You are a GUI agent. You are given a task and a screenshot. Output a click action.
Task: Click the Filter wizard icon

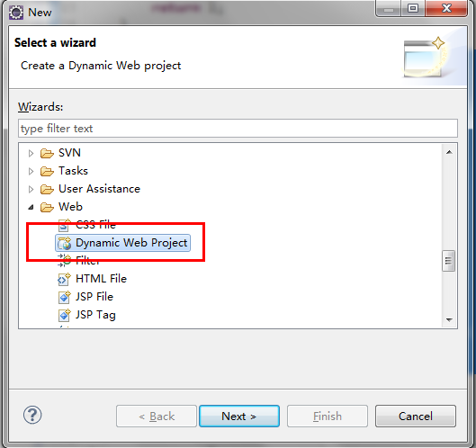coord(65,260)
